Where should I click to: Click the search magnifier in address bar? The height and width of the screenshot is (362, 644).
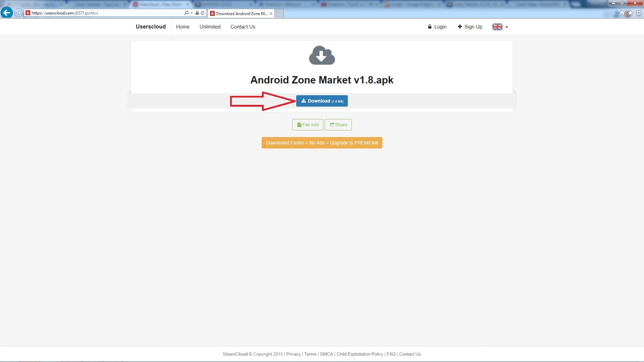pos(186,13)
